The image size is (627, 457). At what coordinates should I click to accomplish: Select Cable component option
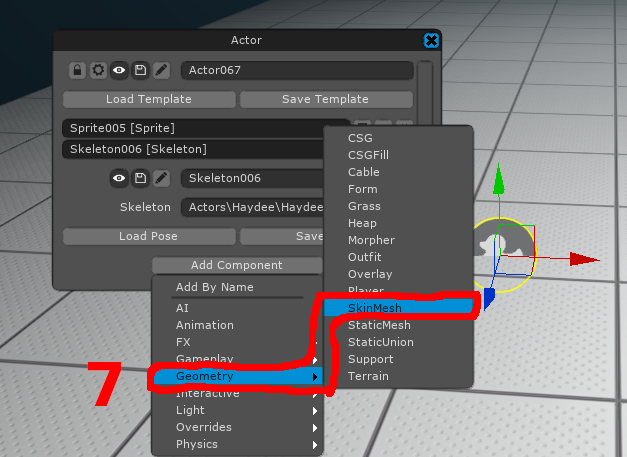(398, 172)
